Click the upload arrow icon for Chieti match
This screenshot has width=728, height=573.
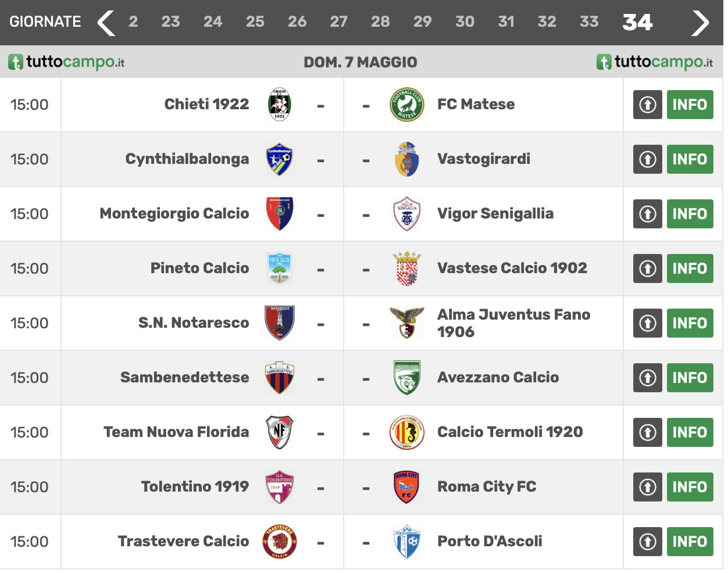coord(647,105)
